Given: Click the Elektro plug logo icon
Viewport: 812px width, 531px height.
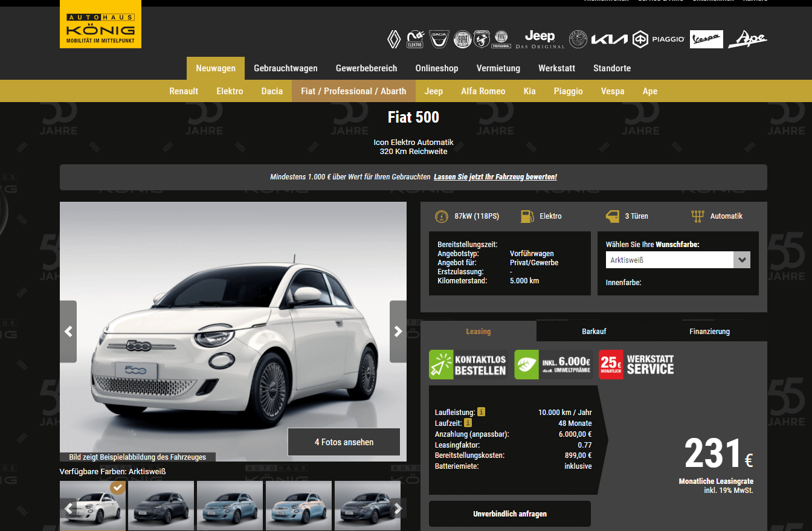Looking at the screenshot, I should click(415, 39).
